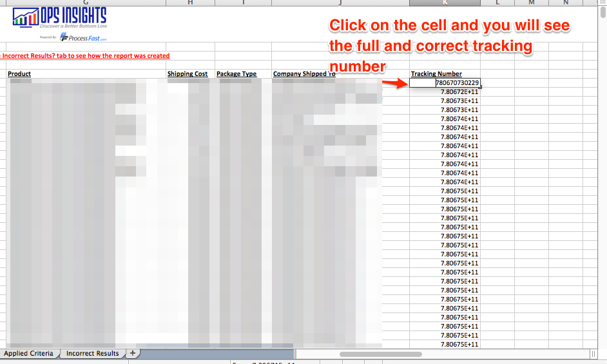Image resolution: width=607 pixels, height=364 pixels.
Task: Select column N header
Action: pos(565,3)
